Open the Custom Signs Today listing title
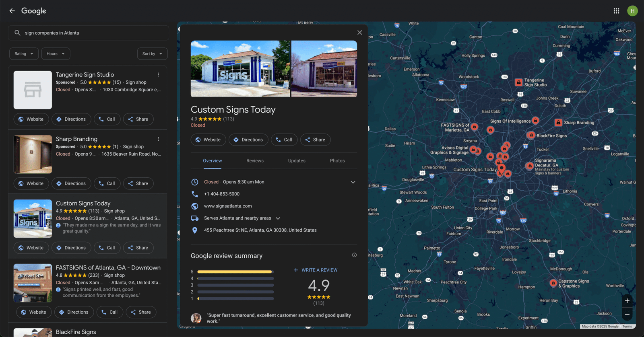Screen dimensions: 644x337 [83, 203]
